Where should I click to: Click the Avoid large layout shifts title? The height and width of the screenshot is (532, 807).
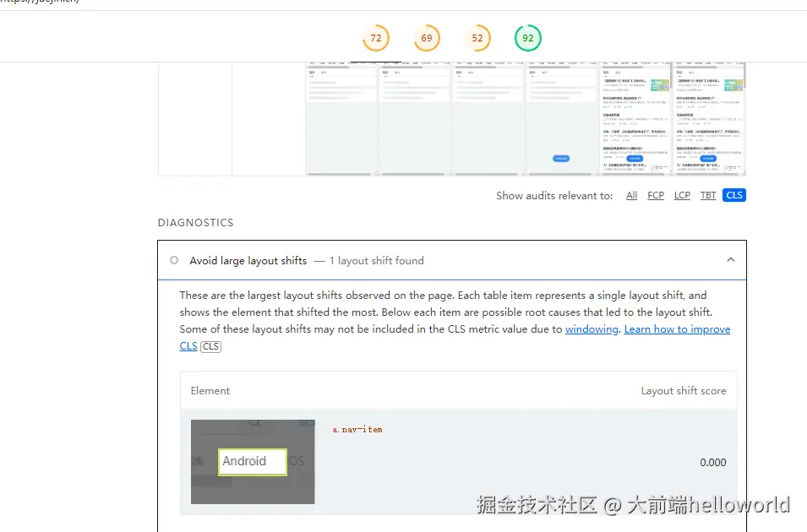coord(248,261)
